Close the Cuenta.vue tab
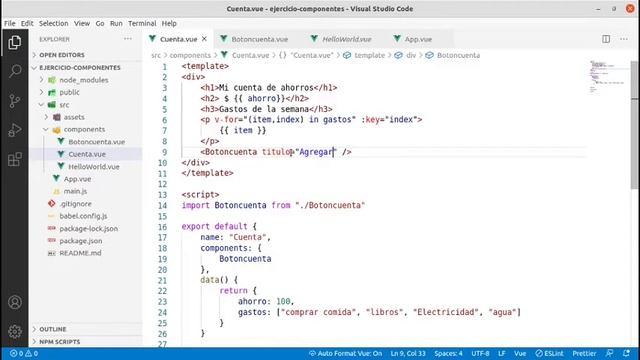 point(204,39)
